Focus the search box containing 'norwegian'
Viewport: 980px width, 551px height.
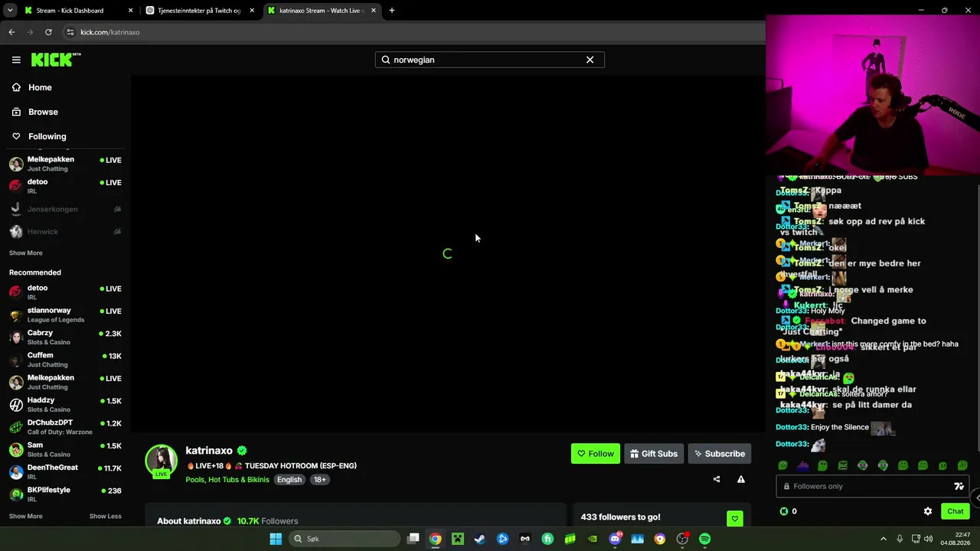coord(489,60)
